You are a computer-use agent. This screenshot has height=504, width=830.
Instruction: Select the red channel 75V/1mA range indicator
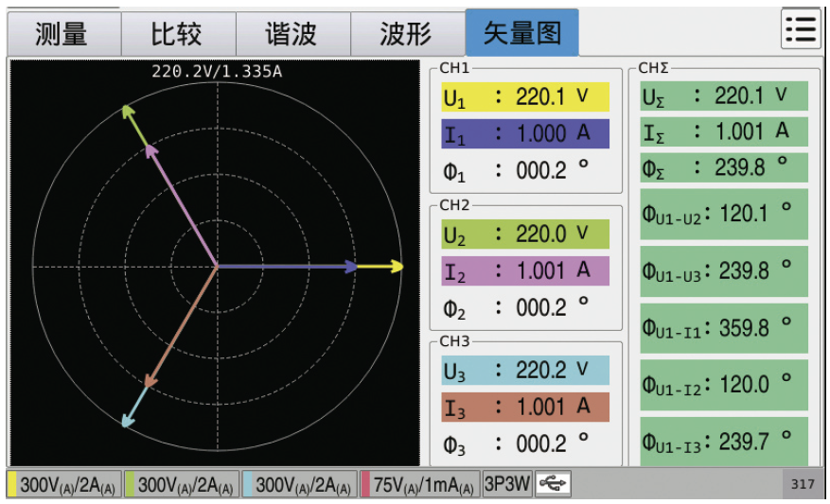click(x=418, y=485)
